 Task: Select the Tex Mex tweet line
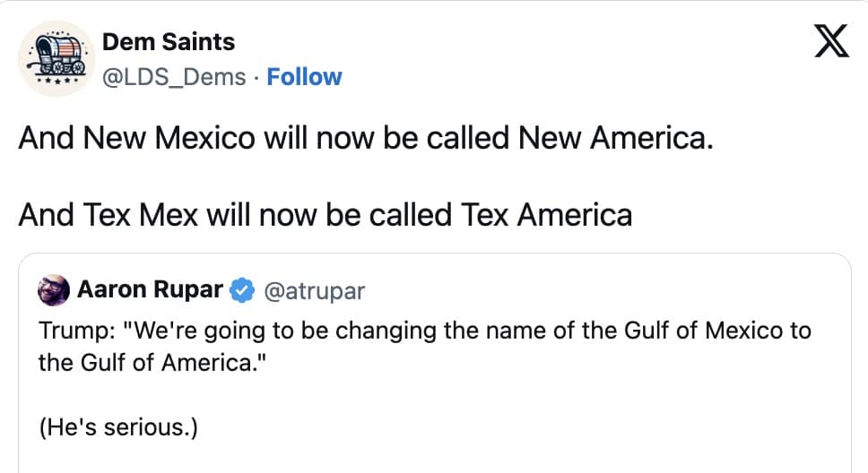point(325,215)
